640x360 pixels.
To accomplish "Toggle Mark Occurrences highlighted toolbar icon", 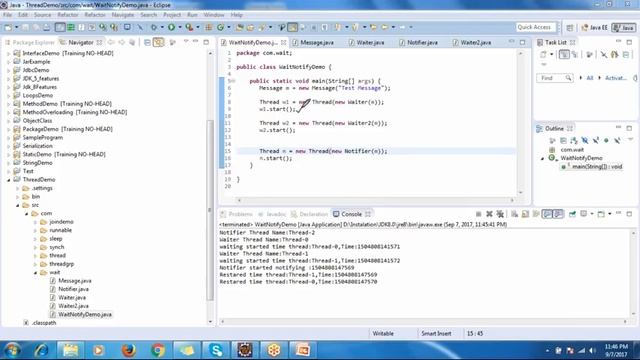I will pos(293,27).
